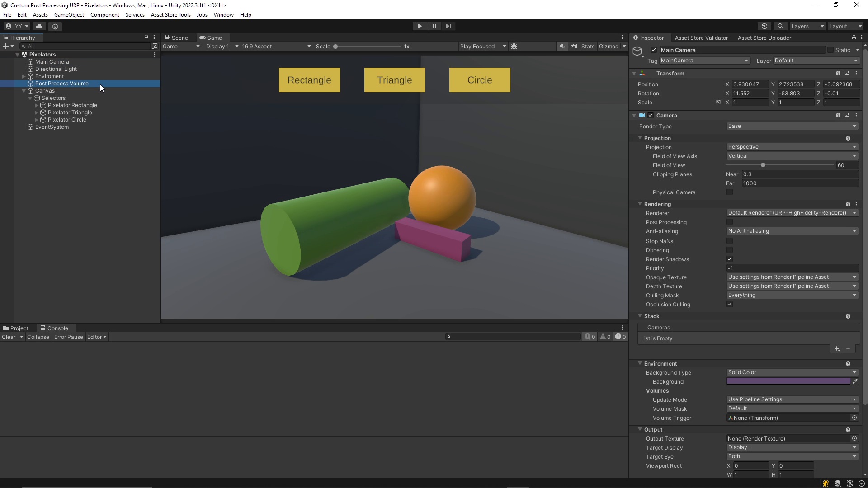Open Output Texture object picker
This screenshot has height=488, width=868.
tap(854, 439)
